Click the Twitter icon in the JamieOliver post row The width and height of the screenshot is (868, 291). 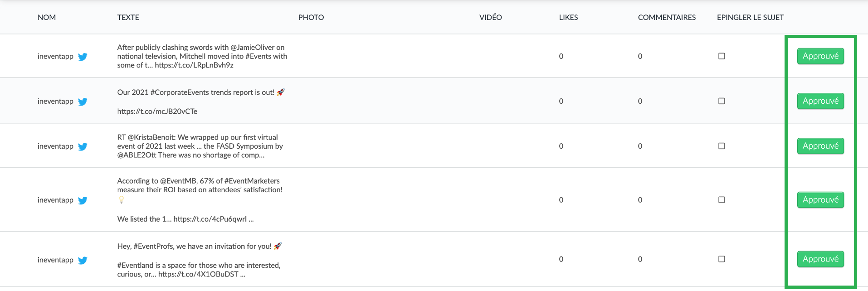click(x=83, y=57)
